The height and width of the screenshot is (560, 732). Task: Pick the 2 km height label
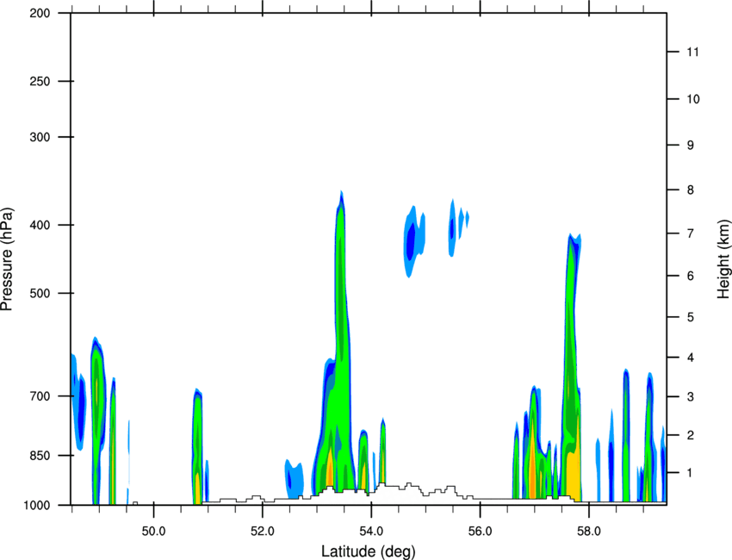[x=691, y=435]
